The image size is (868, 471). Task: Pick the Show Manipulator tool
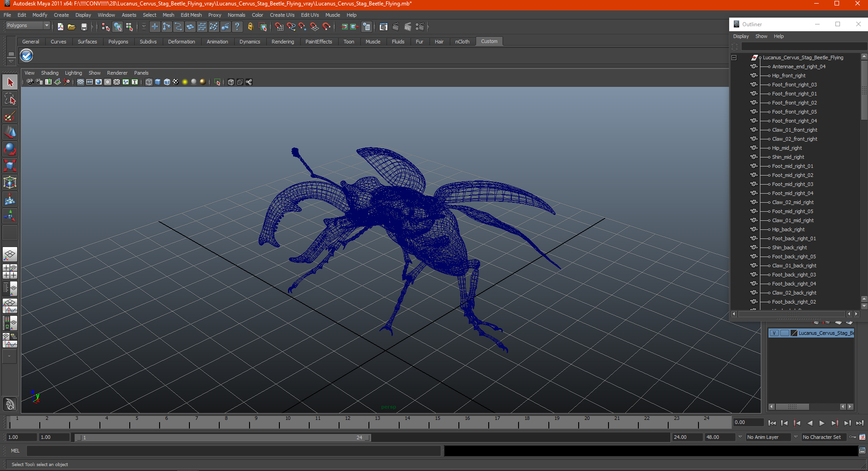(x=10, y=216)
